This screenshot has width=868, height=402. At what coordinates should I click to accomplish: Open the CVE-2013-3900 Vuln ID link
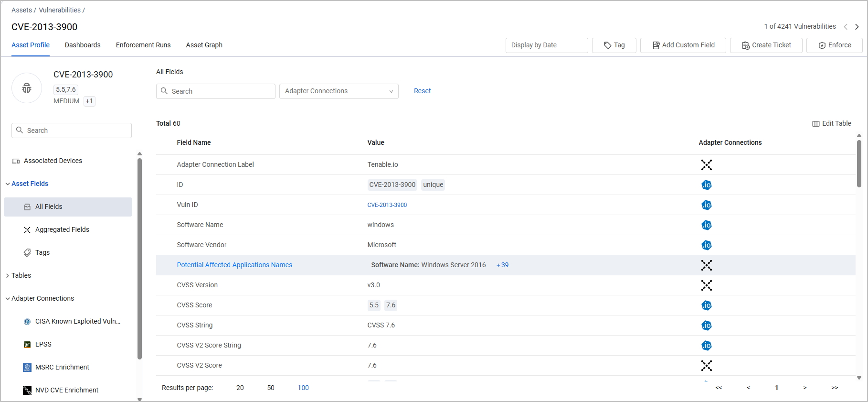coord(387,205)
